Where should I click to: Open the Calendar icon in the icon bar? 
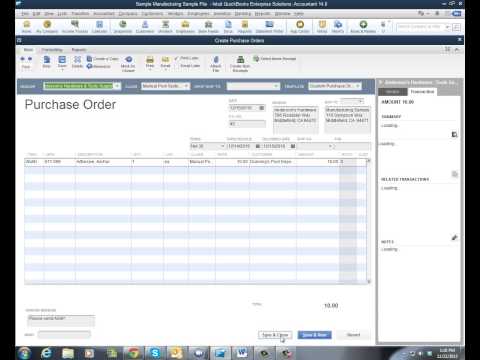(x=99, y=26)
